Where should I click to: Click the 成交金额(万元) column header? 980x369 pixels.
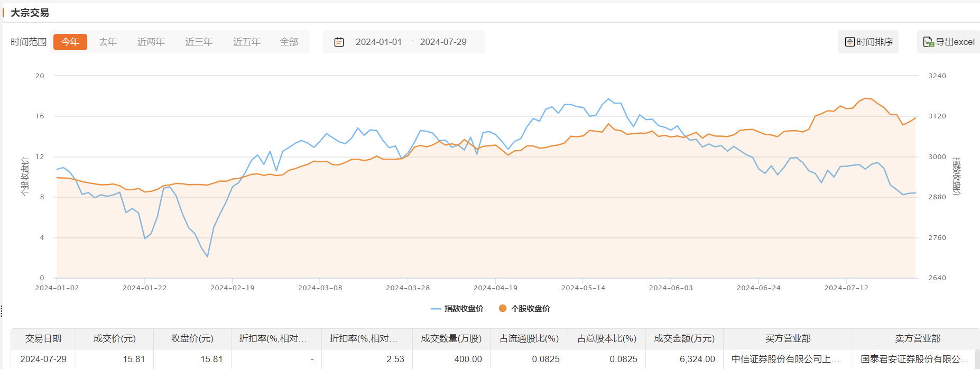[684, 338]
